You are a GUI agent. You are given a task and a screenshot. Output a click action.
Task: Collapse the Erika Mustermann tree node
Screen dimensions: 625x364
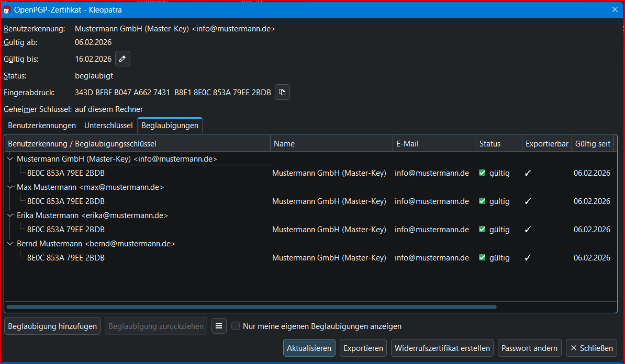pyautogui.click(x=10, y=215)
